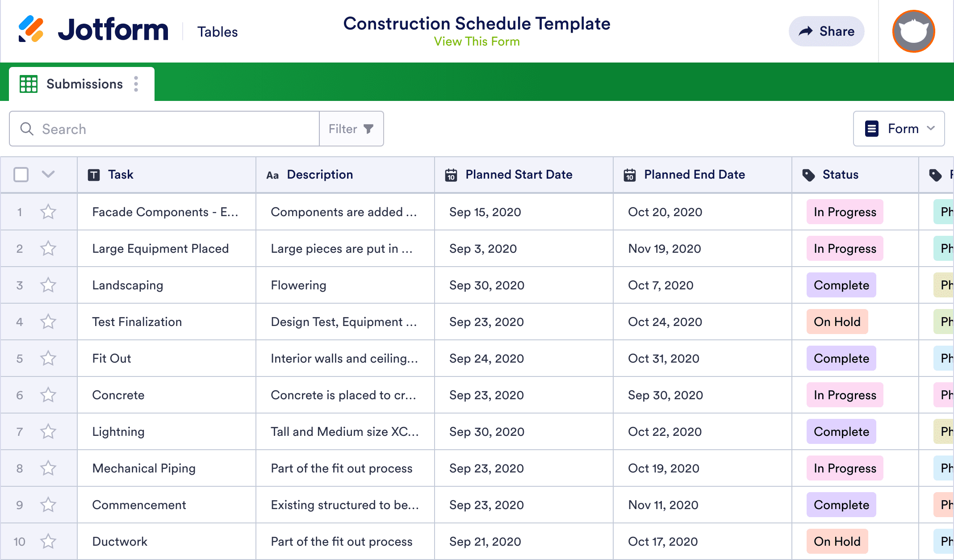Click the Planned Start Date calendar icon
Image resolution: width=954 pixels, height=560 pixels.
coord(451,175)
